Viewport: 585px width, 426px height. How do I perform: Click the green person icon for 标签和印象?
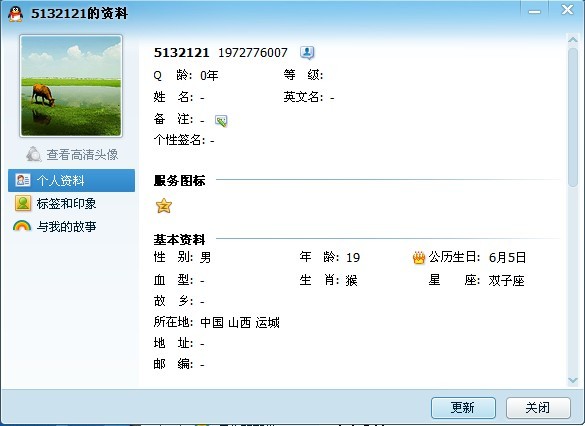point(23,203)
